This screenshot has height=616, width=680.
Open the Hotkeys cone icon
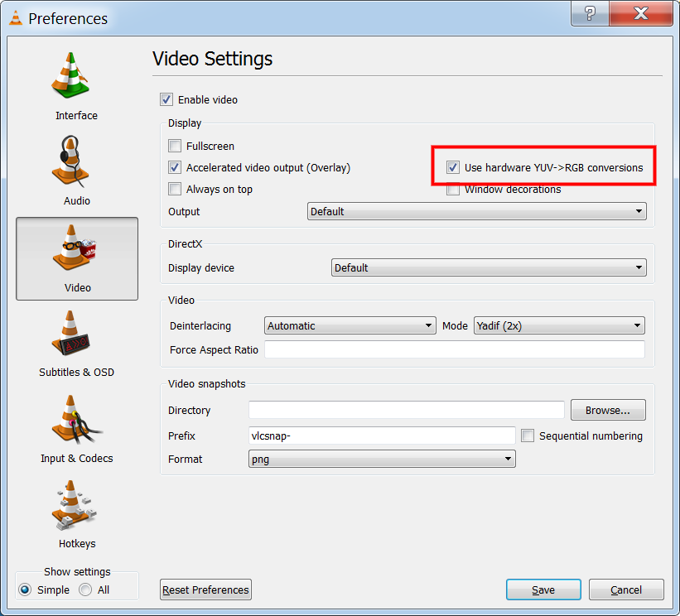point(74,504)
